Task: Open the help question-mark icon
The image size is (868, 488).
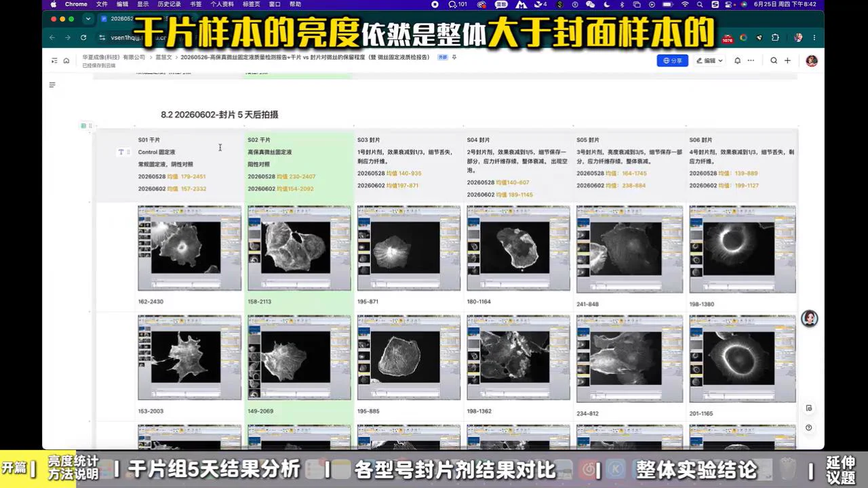Action: [809, 428]
